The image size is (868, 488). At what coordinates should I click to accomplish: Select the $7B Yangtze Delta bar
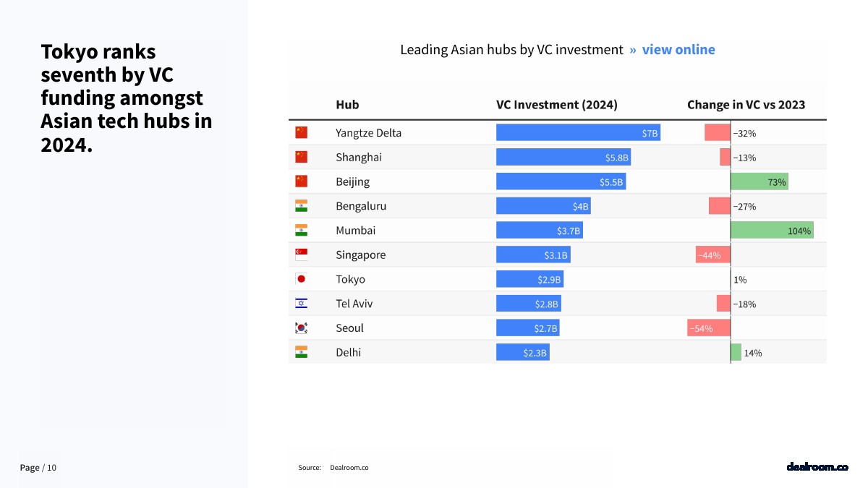pos(578,132)
